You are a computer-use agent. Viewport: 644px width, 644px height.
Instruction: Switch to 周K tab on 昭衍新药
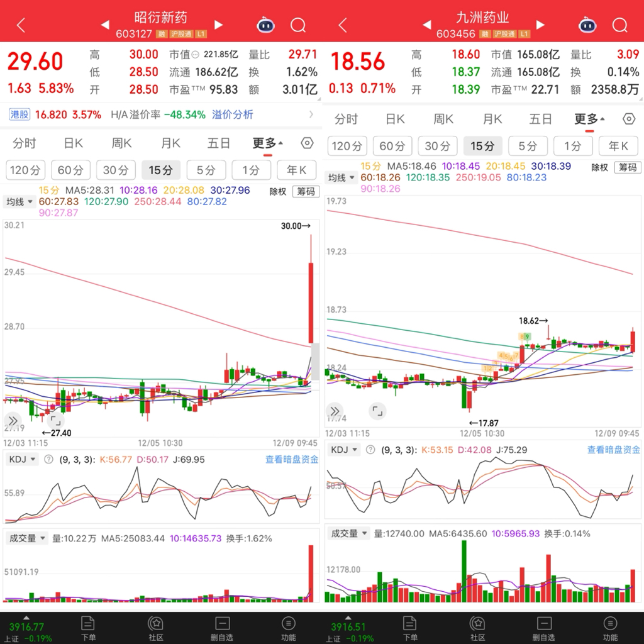point(121,143)
